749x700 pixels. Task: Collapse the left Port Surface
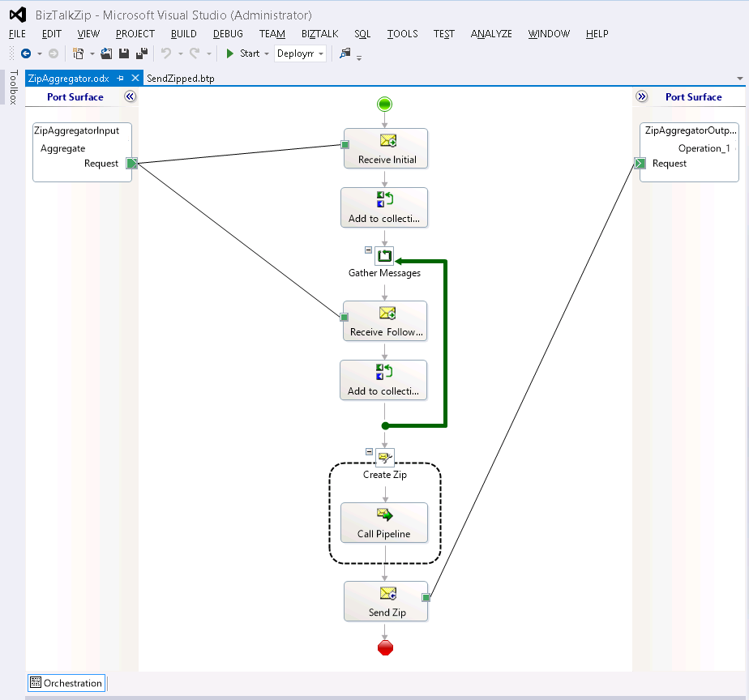coord(130,96)
